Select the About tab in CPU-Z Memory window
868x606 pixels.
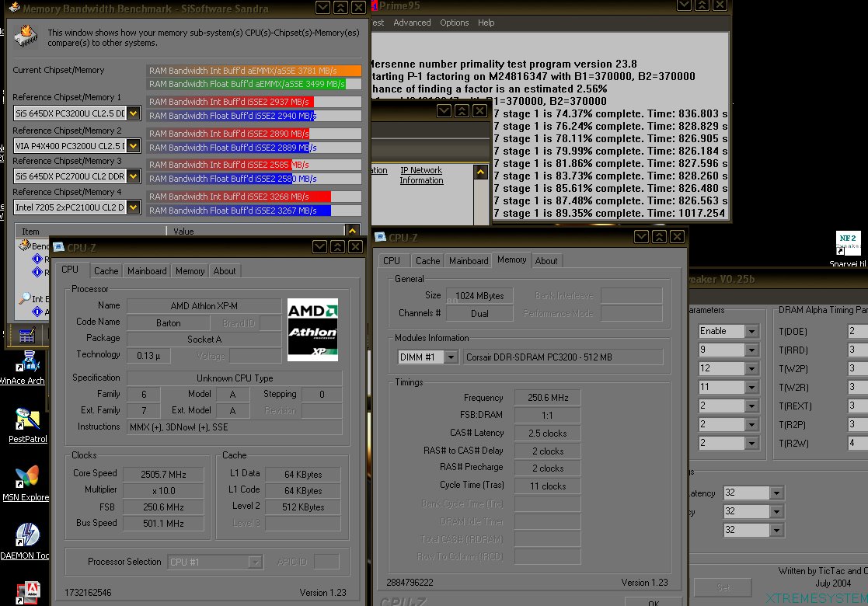pyautogui.click(x=546, y=261)
